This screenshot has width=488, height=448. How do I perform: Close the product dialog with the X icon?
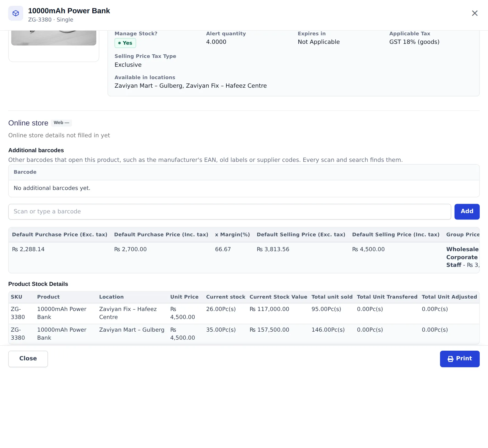click(x=474, y=13)
